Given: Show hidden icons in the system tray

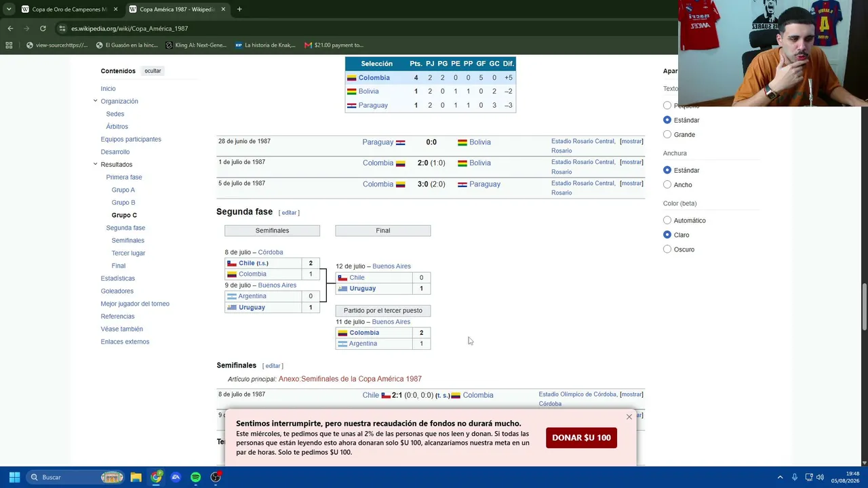Looking at the screenshot, I should pos(780,477).
